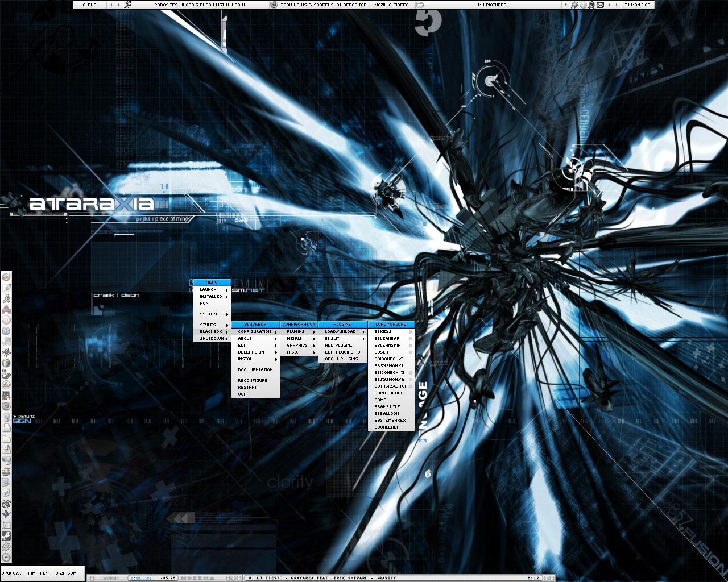Expand the Styles submenu arrow
Image resolution: width=728 pixels, height=582 pixels.
[227, 325]
